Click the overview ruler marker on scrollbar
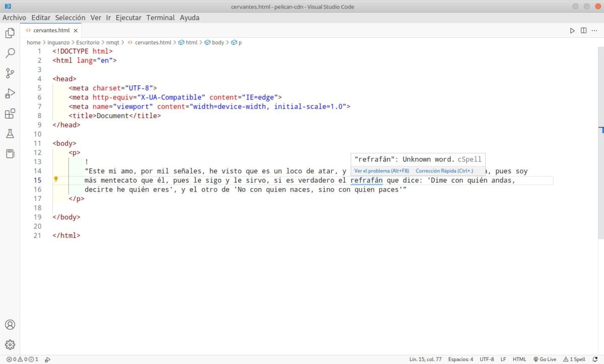604x364 pixels. (601, 130)
